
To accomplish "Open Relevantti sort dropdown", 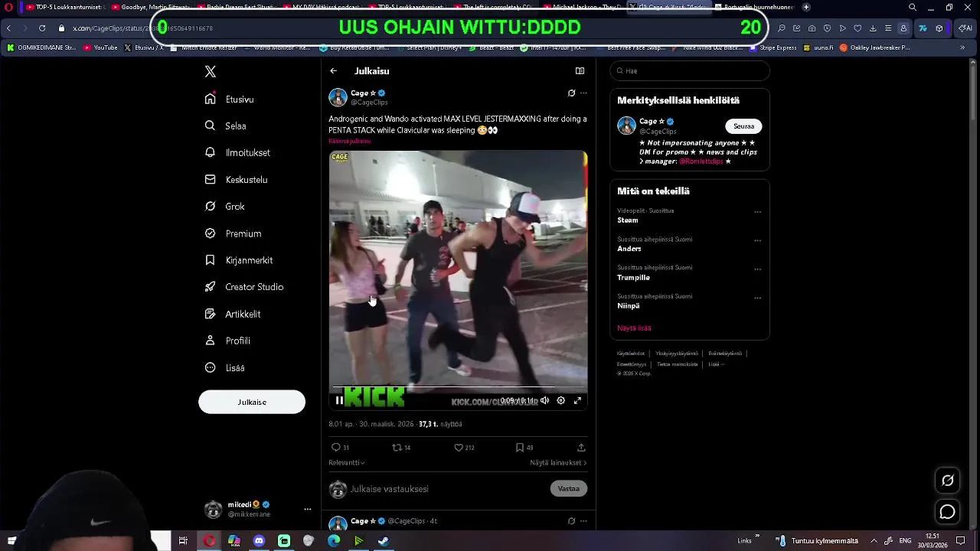I will tap(347, 463).
